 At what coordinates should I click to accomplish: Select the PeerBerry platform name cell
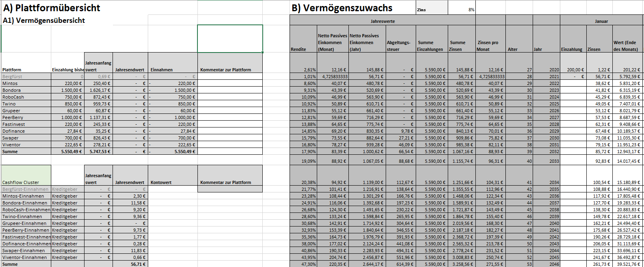pos(26,117)
